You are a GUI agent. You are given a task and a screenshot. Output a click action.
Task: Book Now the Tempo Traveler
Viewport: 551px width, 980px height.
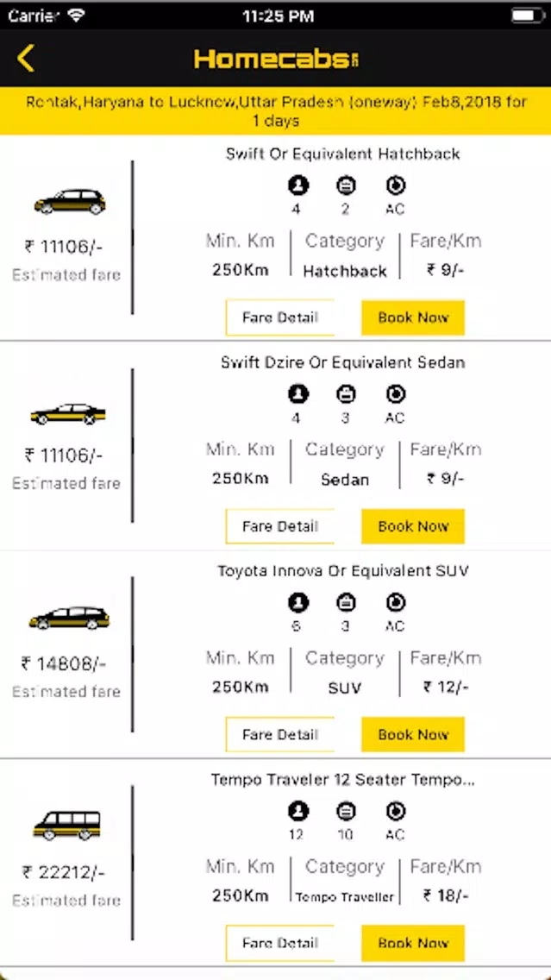[413, 943]
